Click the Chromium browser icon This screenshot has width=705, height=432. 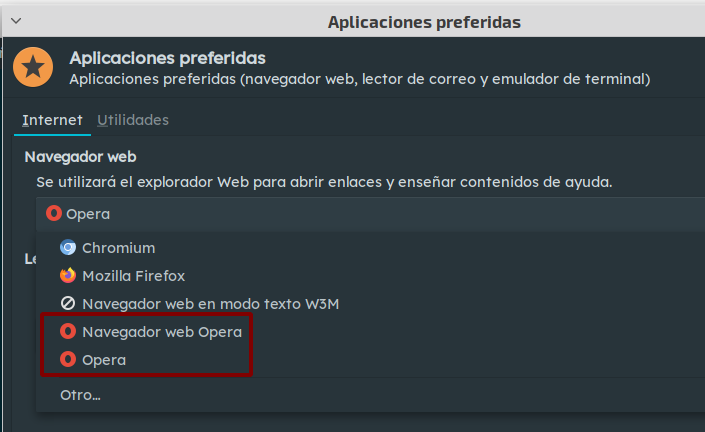(x=68, y=248)
